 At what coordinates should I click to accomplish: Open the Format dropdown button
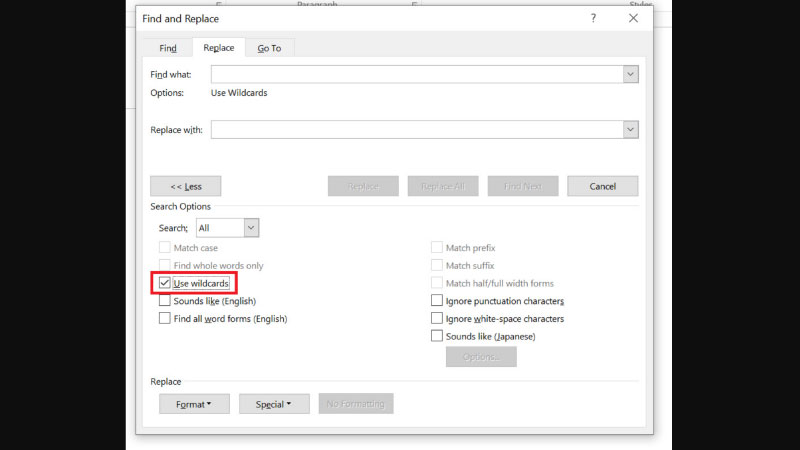point(194,404)
